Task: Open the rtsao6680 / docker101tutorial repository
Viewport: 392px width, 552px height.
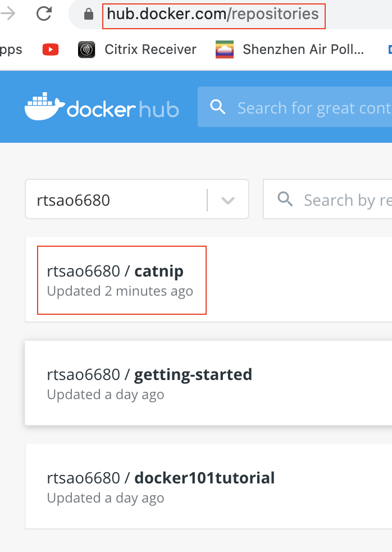Action: [x=161, y=478]
